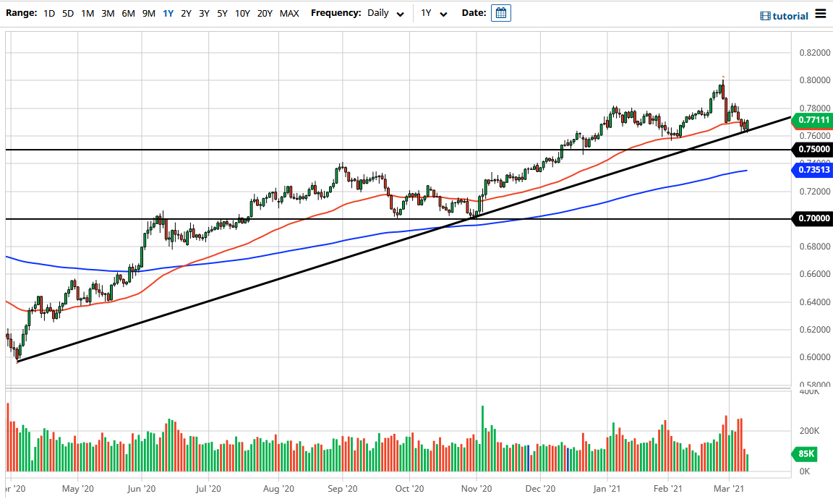Select the 3M range
The width and height of the screenshot is (833, 504).
[108, 13]
